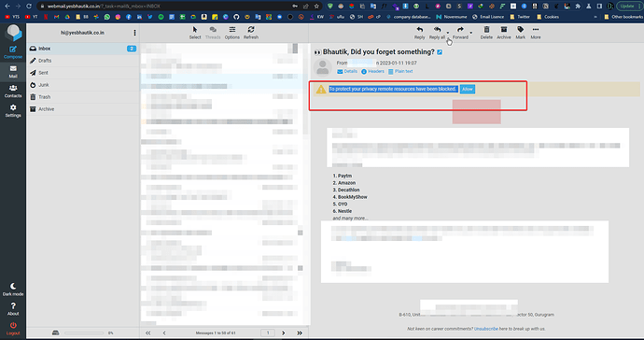
Task: Click the sender avatar placeholder
Action: tap(322, 67)
